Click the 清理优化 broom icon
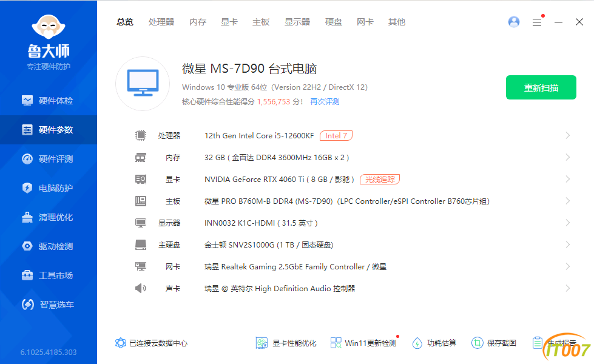594x364 pixels. pyautogui.click(x=27, y=217)
